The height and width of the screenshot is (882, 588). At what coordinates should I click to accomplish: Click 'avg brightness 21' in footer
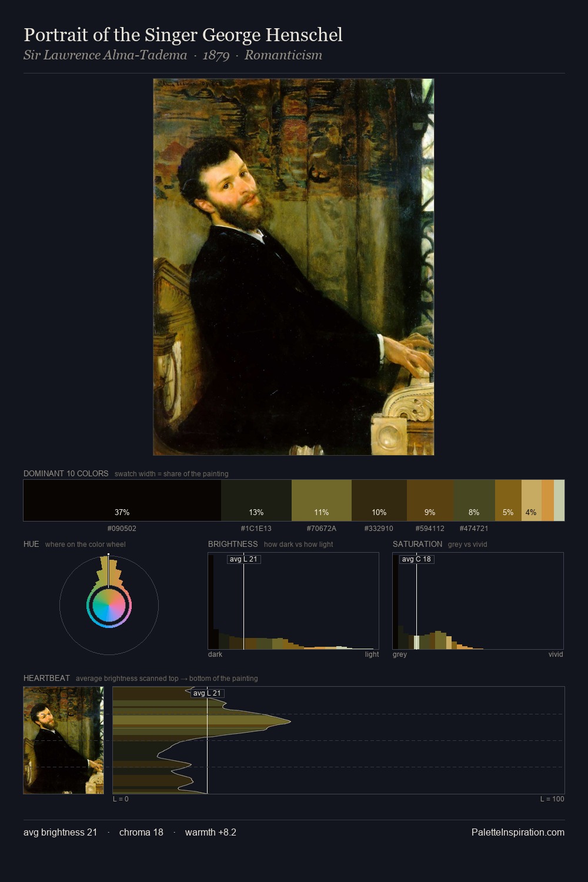pyautogui.click(x=60, y=832)
